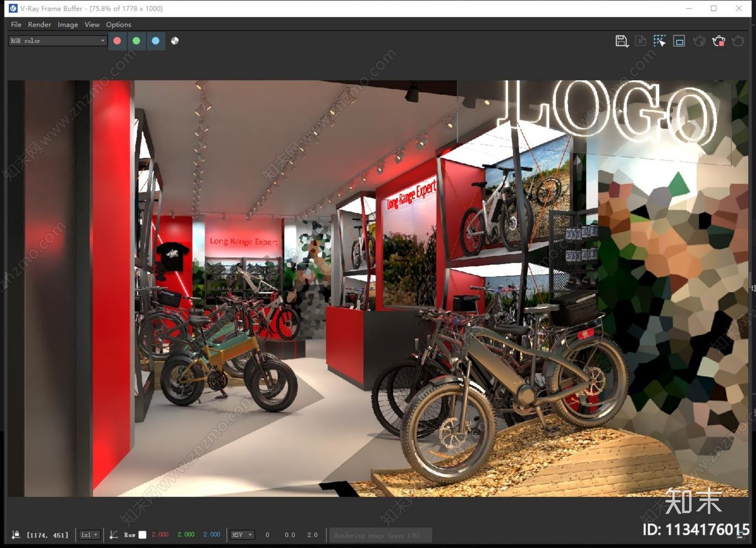Click the HSV value 2.0 readout
The image size is (756, 548).
[x=312, y=535]
